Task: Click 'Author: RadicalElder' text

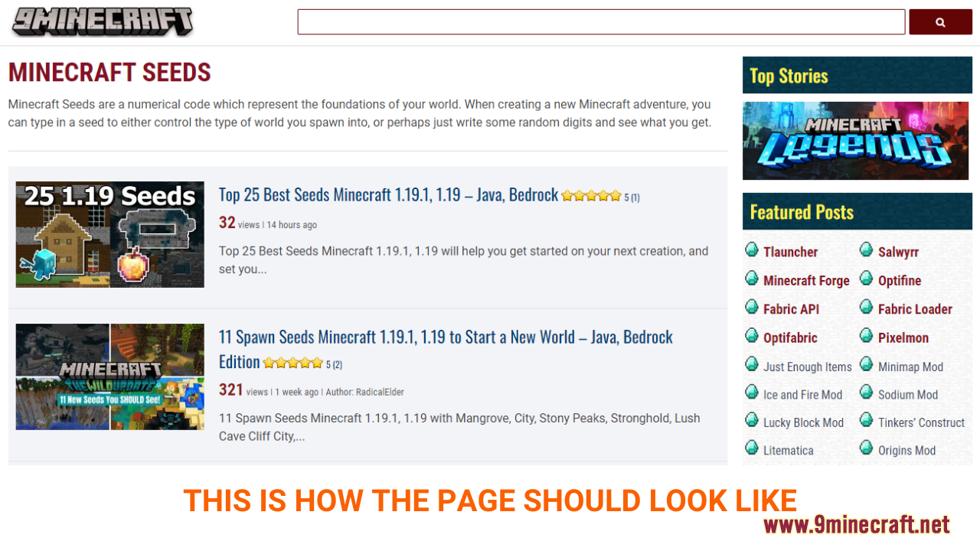Action: pos(364,392)
